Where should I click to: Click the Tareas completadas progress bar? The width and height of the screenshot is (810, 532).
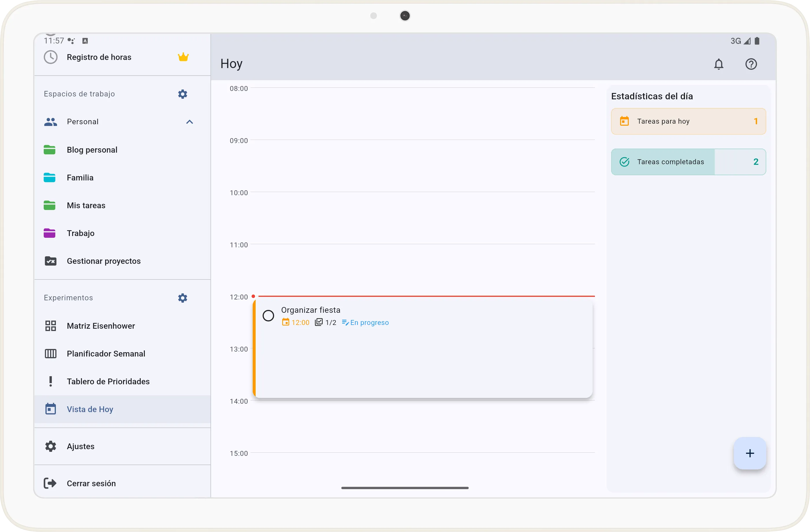point(688,162)
